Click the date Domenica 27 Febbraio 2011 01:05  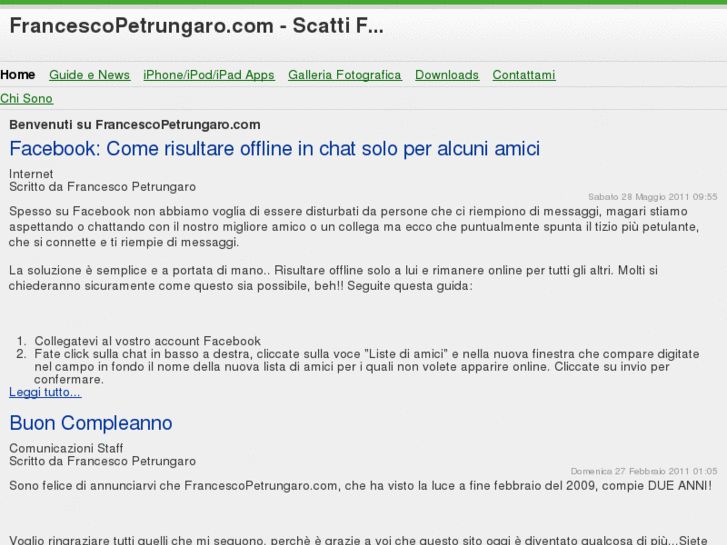(644, 471)
